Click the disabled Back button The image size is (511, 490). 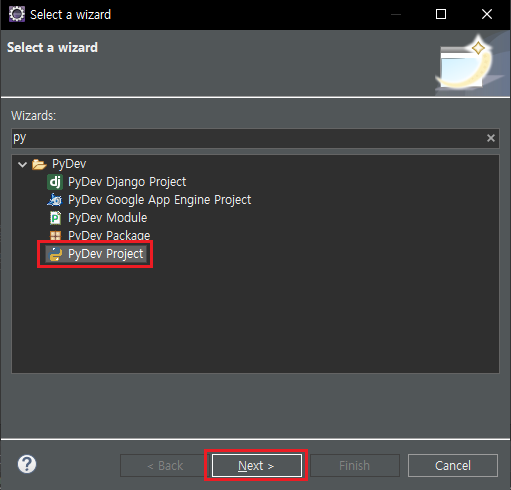click(165, 465)
